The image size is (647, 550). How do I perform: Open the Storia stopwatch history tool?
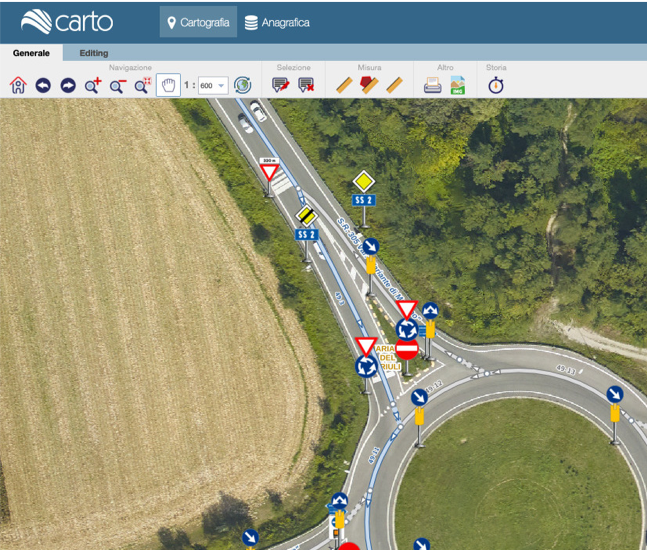click(x=496, y=85)
